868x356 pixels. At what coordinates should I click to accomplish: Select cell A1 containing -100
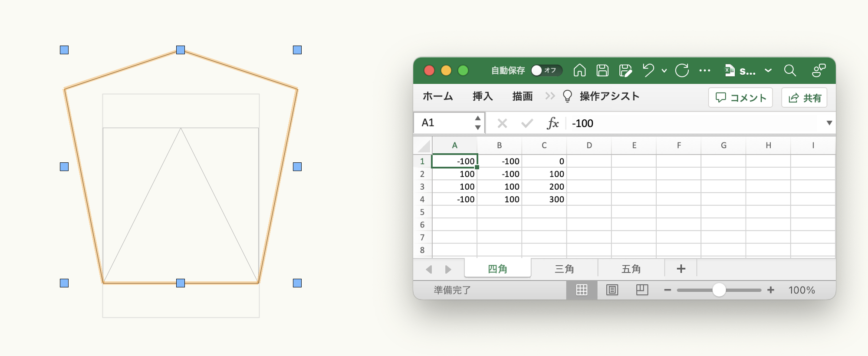(454, 161)
